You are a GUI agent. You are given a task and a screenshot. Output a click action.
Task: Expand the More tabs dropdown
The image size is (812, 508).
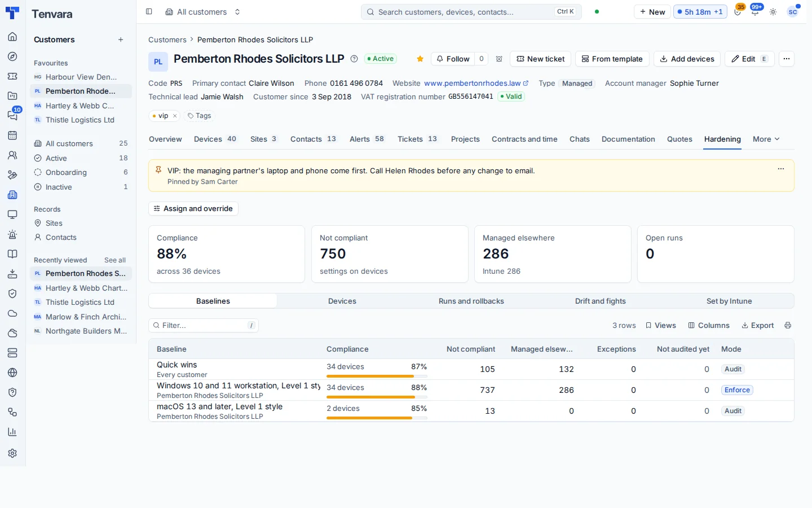[766, 139]
